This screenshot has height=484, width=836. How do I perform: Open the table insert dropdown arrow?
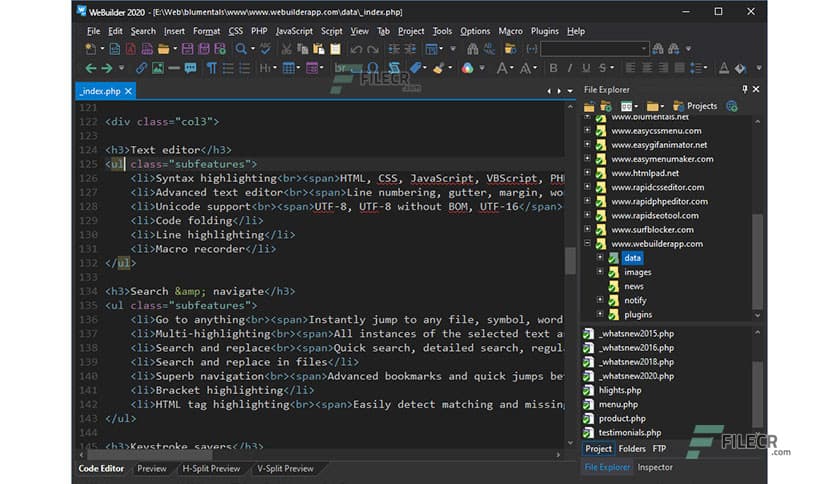point(298,68)
